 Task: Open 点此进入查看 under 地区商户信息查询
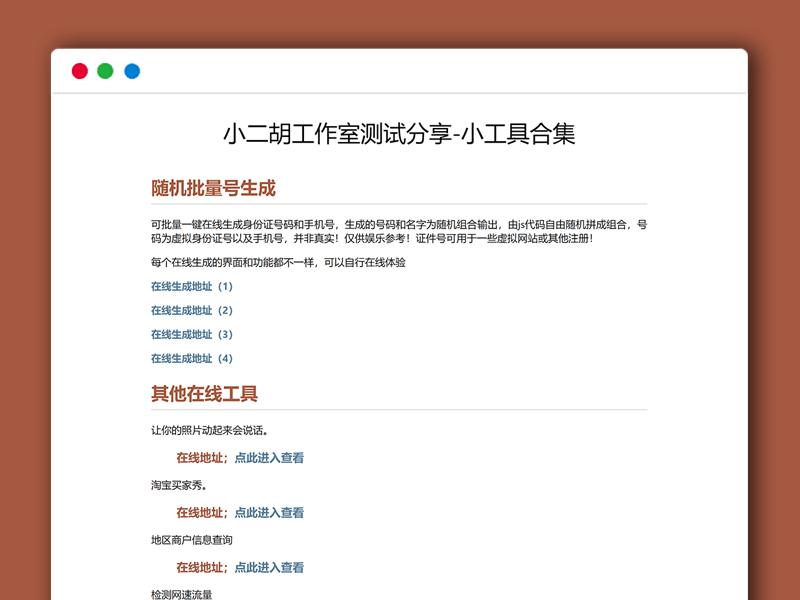pyautogui.click(x=269, y=567)
